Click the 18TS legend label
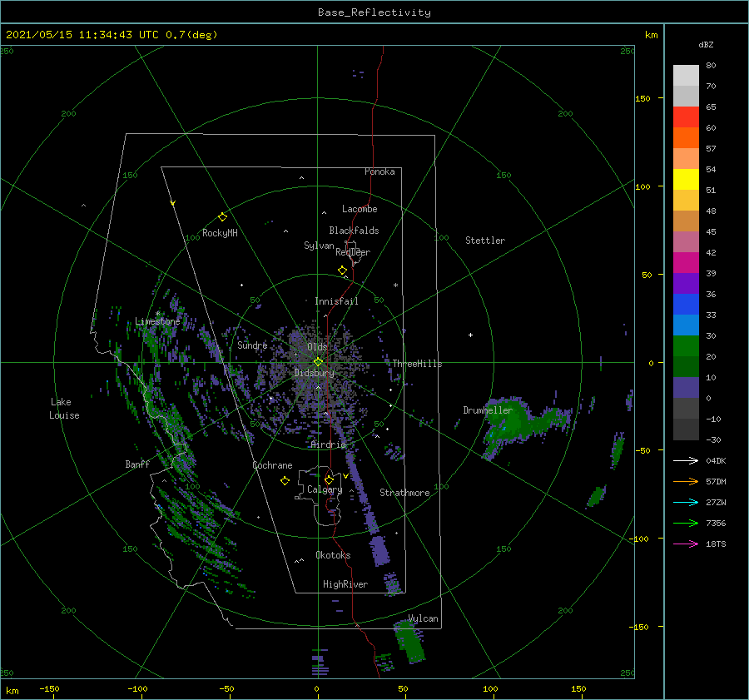749x700 pixels. (716, 544)
